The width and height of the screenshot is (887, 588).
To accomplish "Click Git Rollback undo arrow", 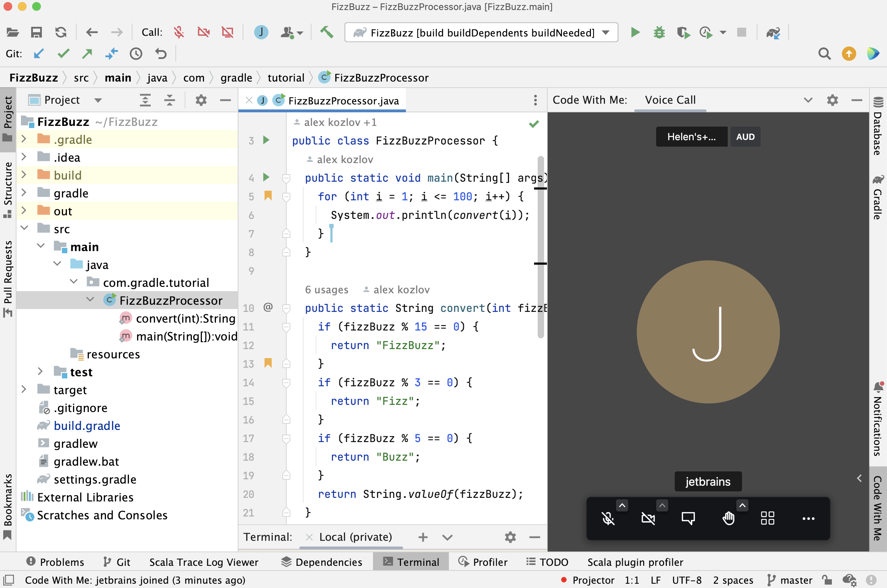I will [161, 54].
